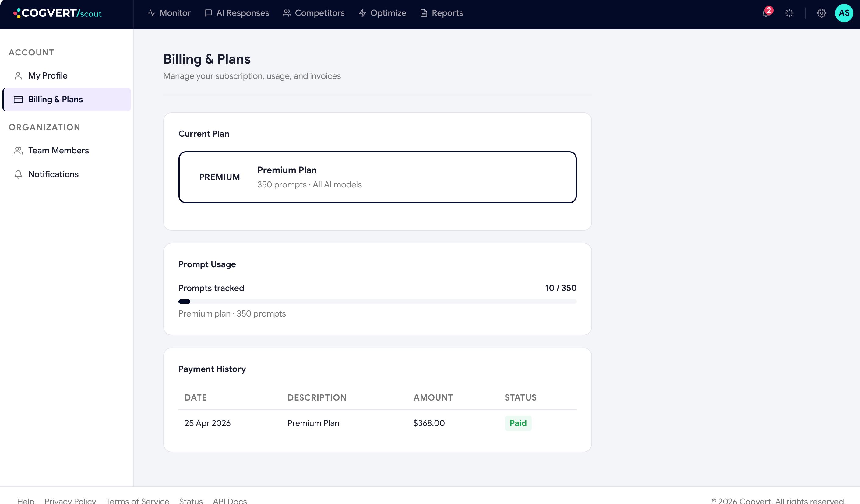860x504 pixels.
Task: Click the Prompts tracked progress bar
Action: [377, 301]
